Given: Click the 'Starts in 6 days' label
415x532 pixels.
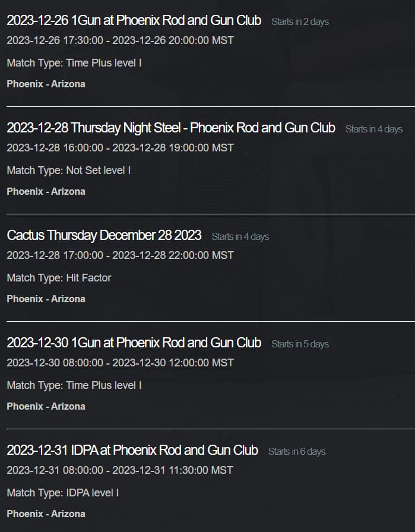Looking at the screenshot, I should click(x=297, y=452).
